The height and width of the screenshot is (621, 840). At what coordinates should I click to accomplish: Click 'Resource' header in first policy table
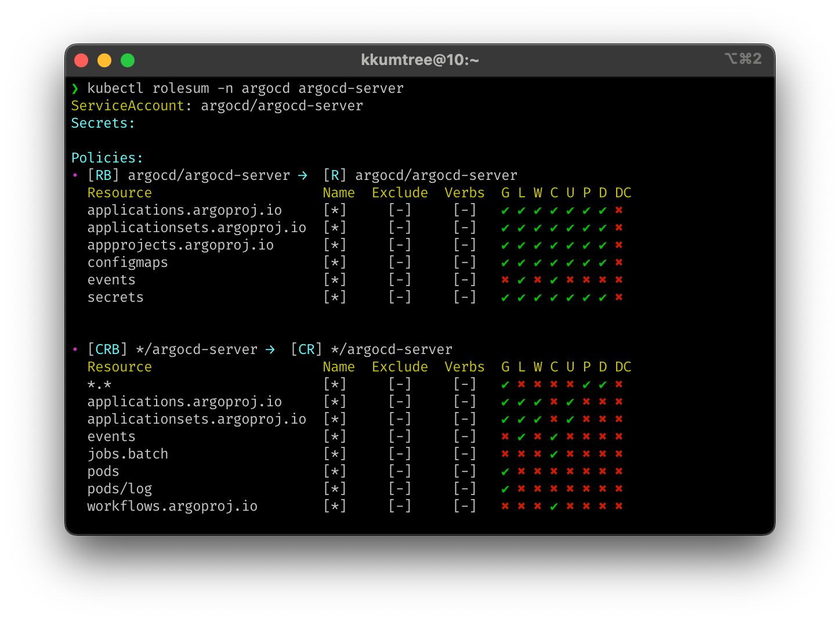(x=120, y=193)
